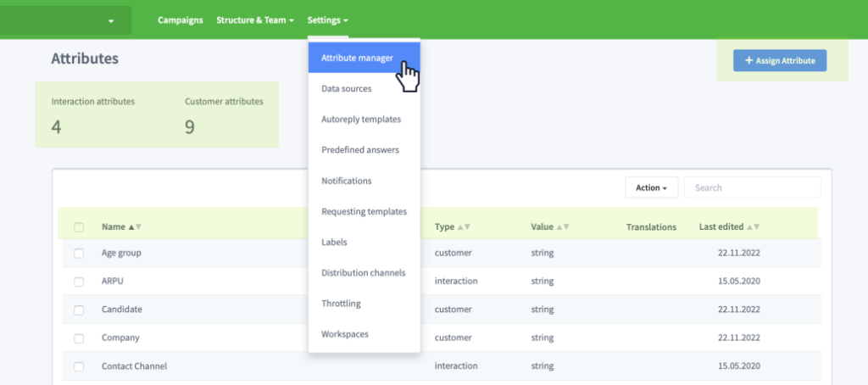This screenshot has height=385, width=868.
Task: Click the Candidate attribute name
Action: click(122, 310)
